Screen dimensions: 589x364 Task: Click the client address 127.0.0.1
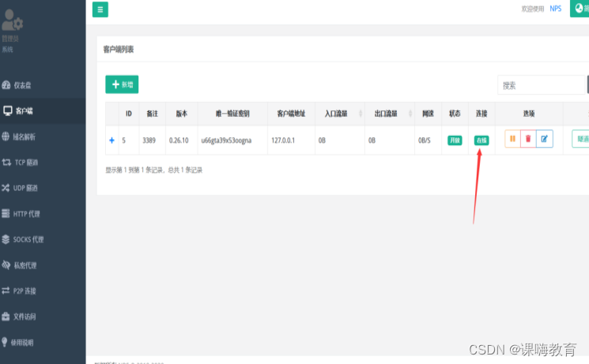tap(283, 141)
